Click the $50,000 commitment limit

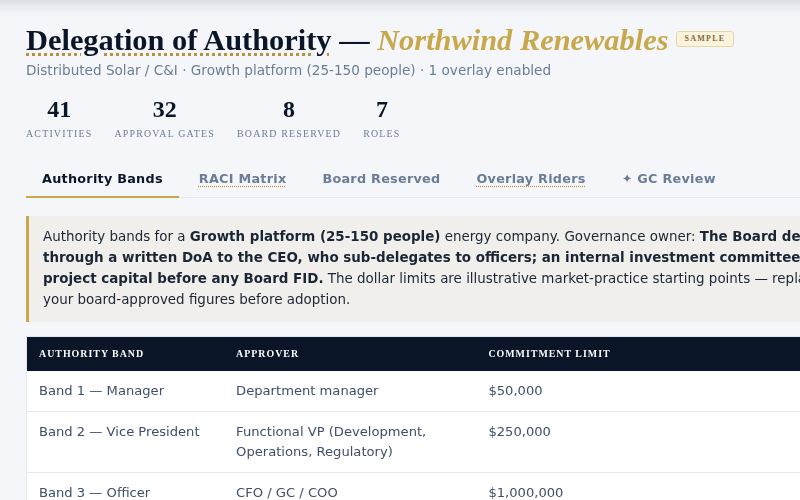click(515, 391)
